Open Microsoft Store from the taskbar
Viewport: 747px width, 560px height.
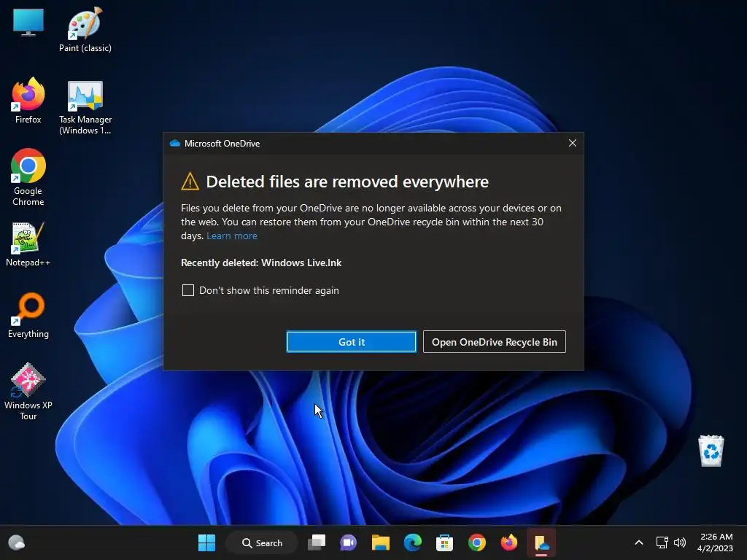tap(444, 542)
